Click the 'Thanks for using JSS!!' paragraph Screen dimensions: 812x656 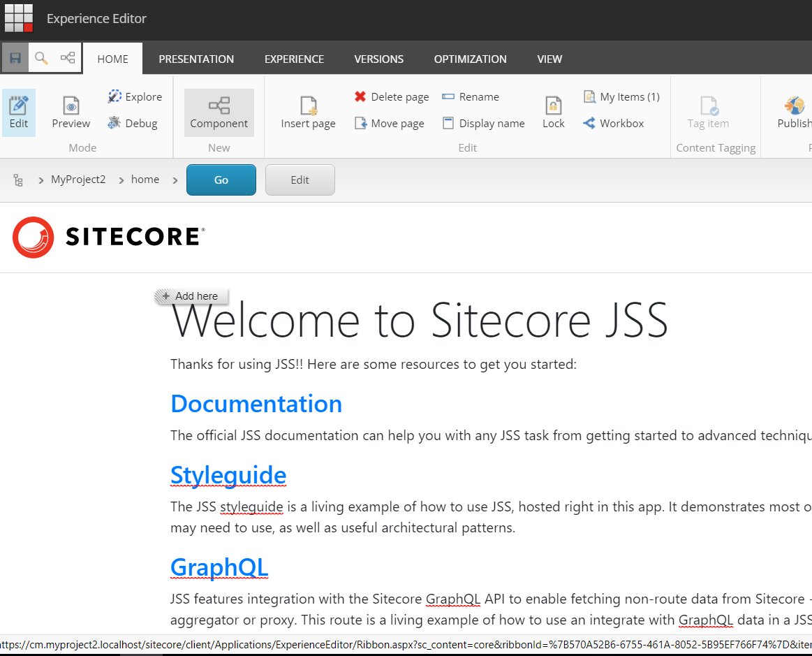[374, 364]
